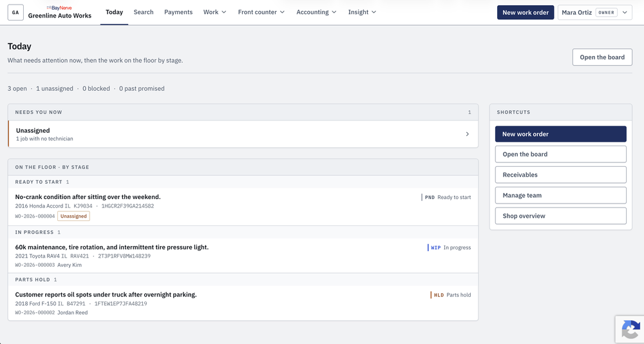
Task: Click technician name Jordan Reed
Action: [72, 312]
